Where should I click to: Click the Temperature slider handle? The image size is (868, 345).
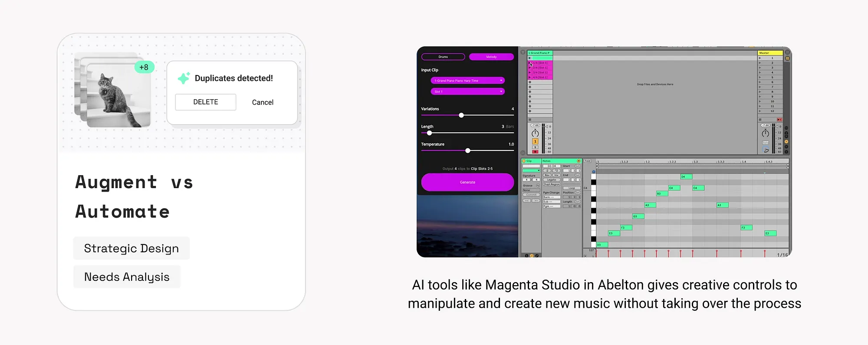(467, 150)
